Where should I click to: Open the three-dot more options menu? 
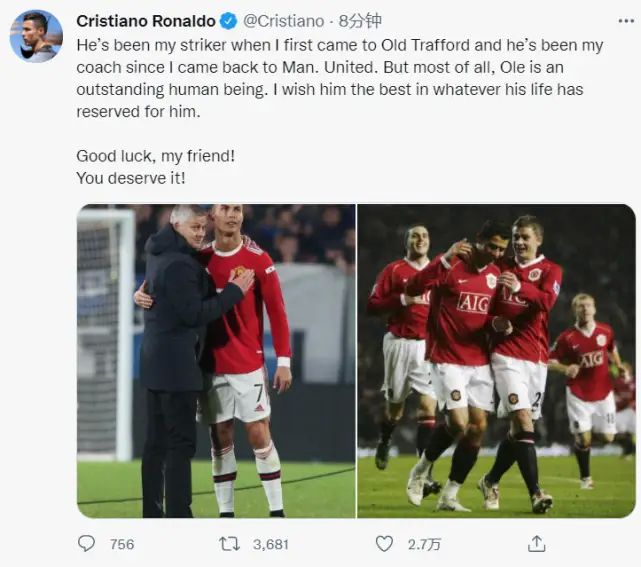pyautogui.click(x=626, y=21)
